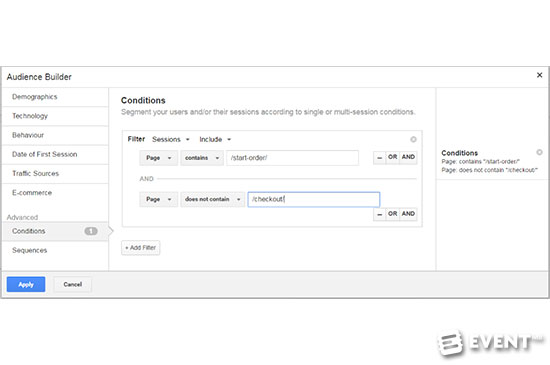Open the Behaviour section
This screenshot has width=550, height=365.
tap(55, 135)
